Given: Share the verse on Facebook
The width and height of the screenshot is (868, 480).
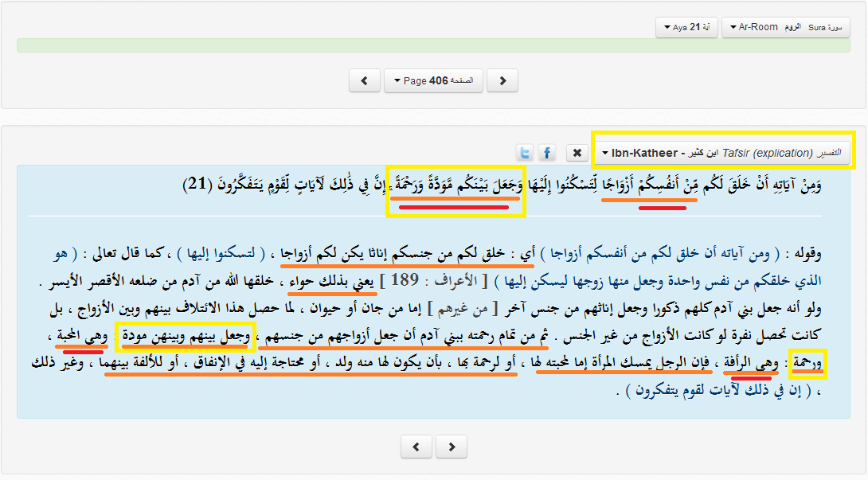Looking at the screenshot, I should click(x=547, y=153).
